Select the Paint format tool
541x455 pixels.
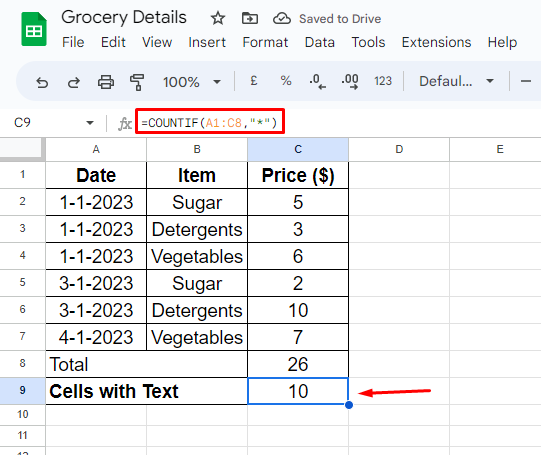click(137, 82)
